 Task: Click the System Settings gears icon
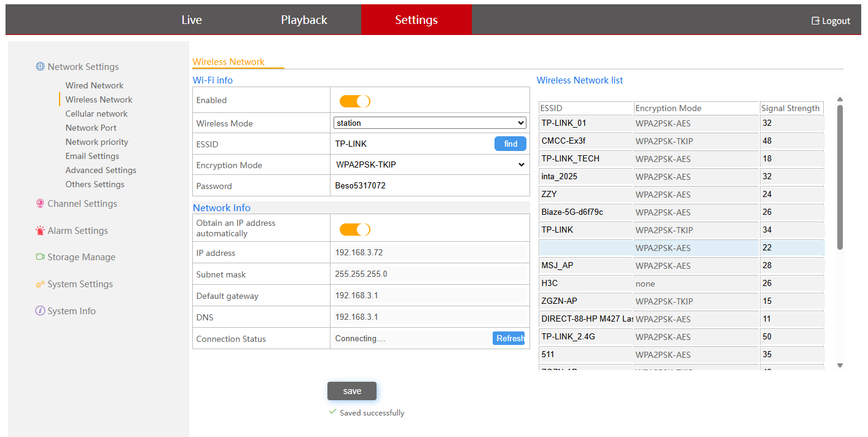point(40,284)
